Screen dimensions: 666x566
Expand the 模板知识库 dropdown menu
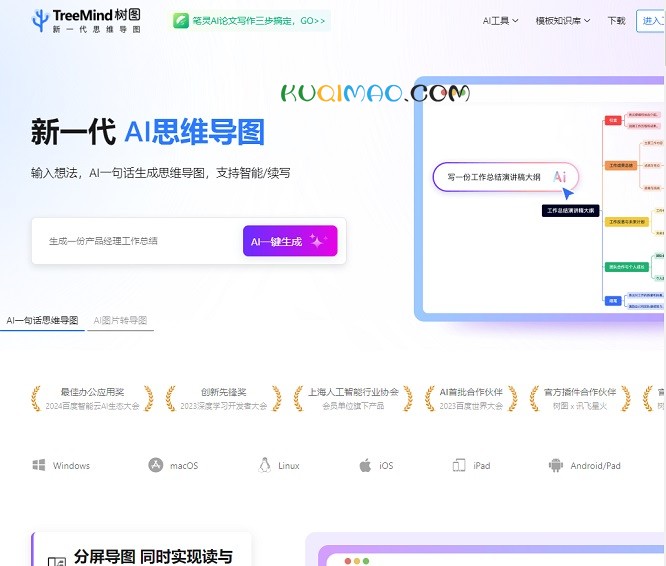[562, 20]
